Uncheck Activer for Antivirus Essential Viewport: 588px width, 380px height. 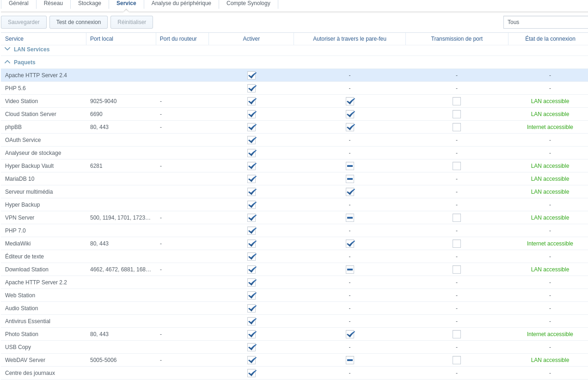click(x=251, y=321)
